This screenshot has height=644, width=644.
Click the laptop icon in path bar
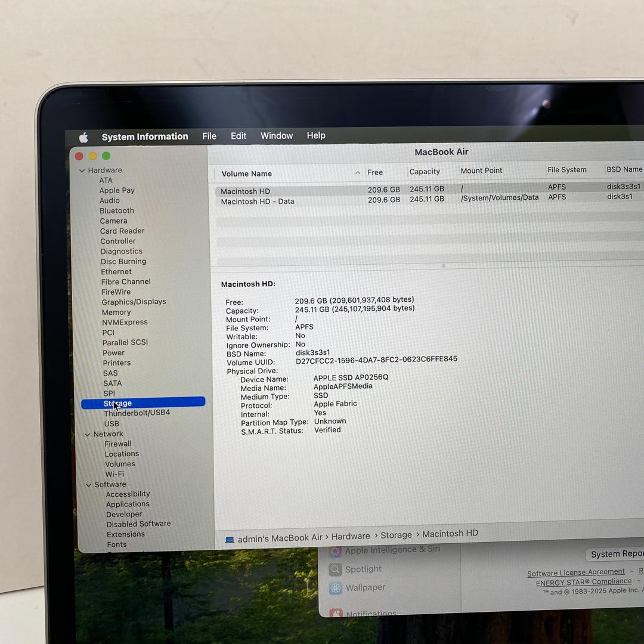(x=230, y=540)
